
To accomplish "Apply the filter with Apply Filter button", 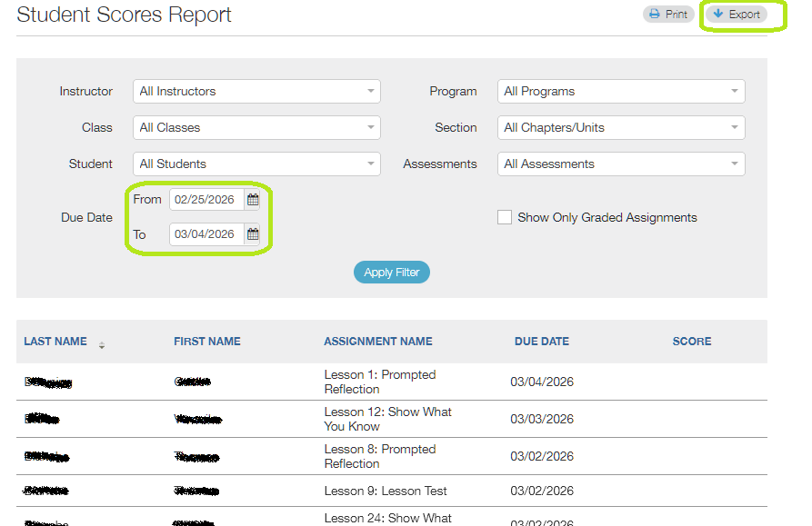I will (x=392, y=272).
